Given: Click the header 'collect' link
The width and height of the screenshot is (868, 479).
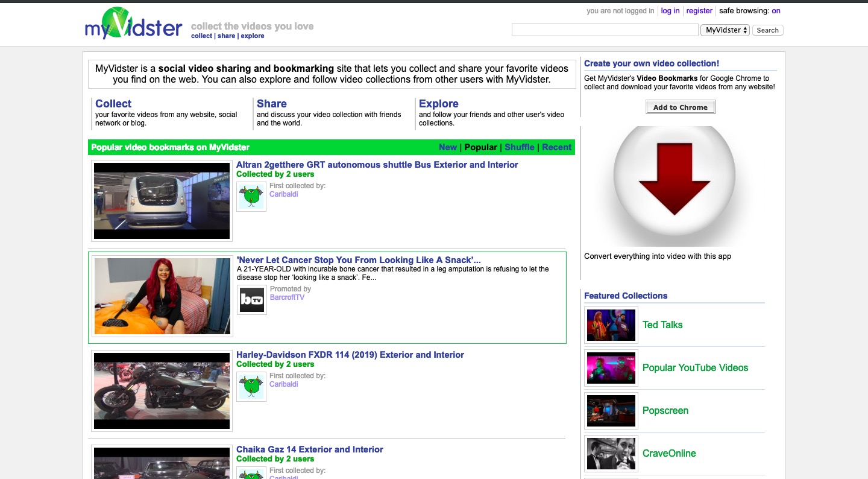Looking at the screenshot, I should [201, 36].
